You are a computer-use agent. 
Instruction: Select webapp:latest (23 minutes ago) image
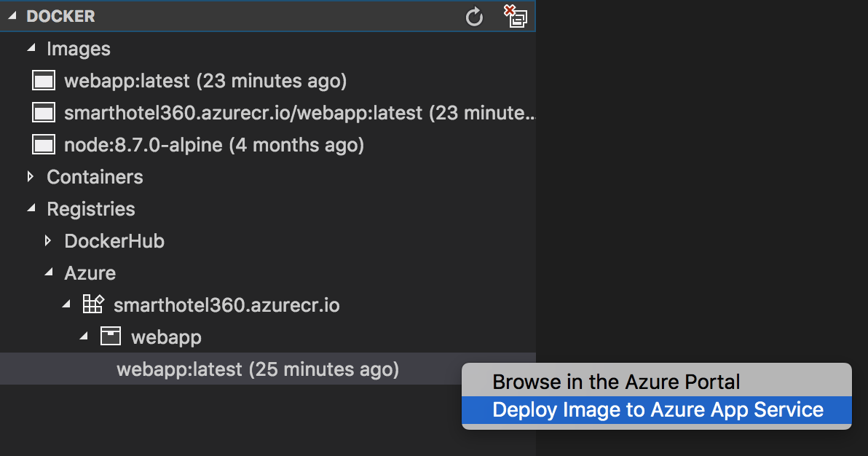(205, 81)
